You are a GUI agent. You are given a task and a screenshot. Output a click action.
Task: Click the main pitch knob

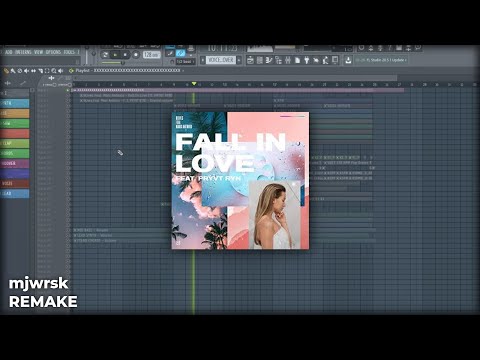click(94, 54)
